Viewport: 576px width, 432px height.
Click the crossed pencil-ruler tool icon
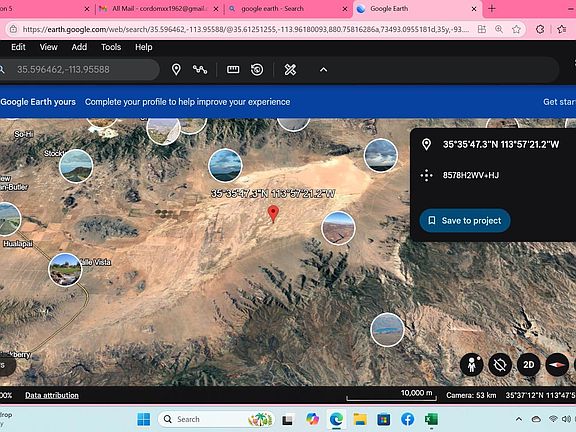[x=290, y=69]
